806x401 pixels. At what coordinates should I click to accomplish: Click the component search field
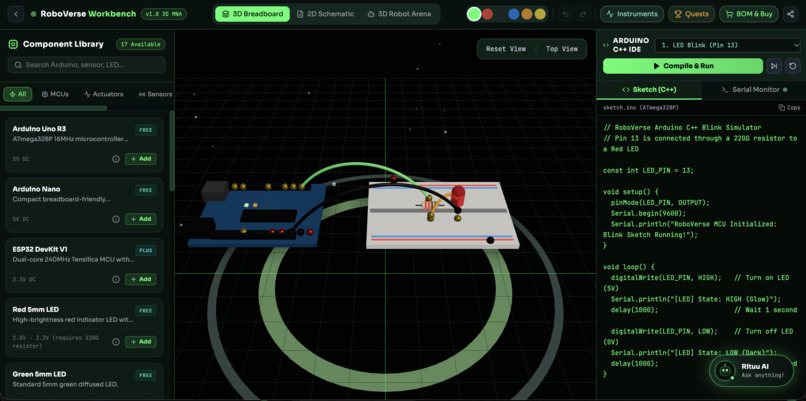86,65
